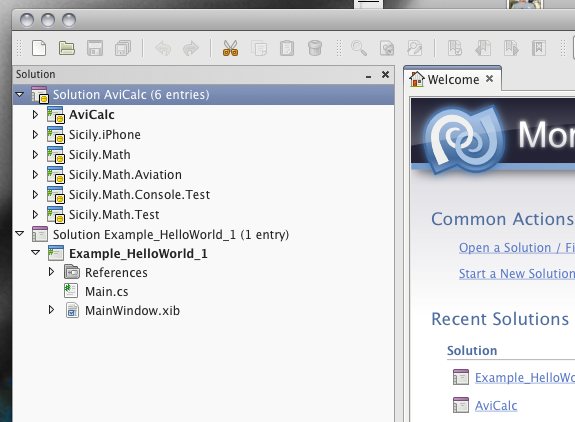Select 'Solution Example_HelloWorld_1 (1 entry)' text

coord(171,235)
